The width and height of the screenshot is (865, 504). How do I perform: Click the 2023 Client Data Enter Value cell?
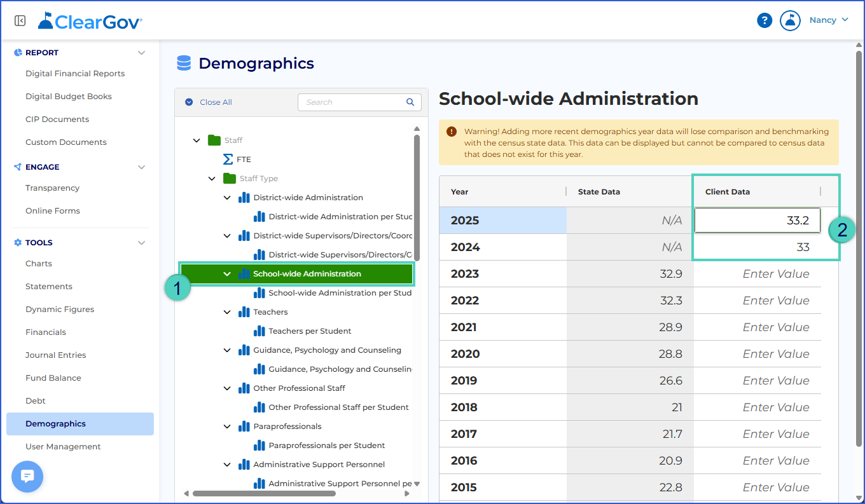click(x=757, y=274)
